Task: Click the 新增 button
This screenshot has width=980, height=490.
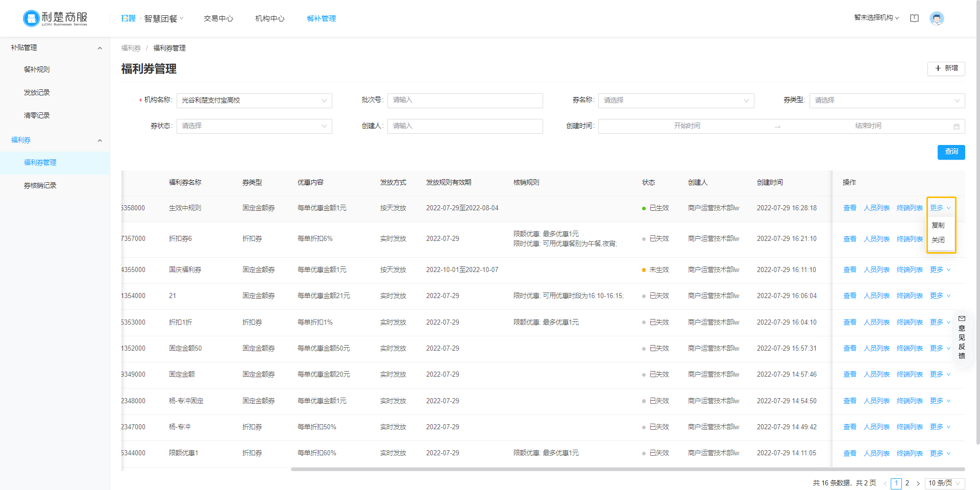Action: [946, 68]
